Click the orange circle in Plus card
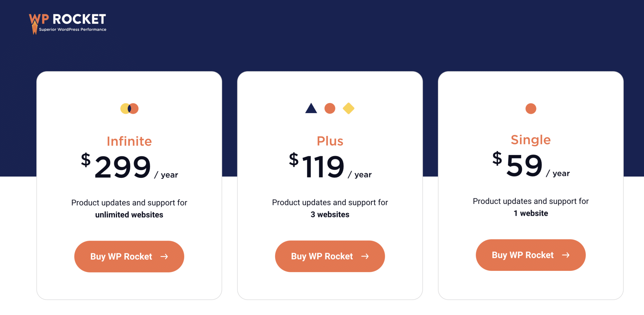Viewport: 644px width, 315px height. coord(330,109)
